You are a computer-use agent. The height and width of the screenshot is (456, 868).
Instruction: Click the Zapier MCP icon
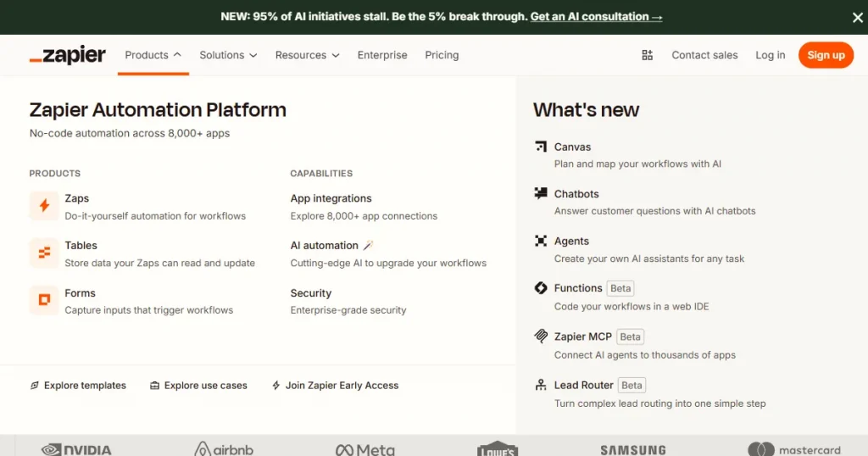pyautogui.click(x=541, y=336)
